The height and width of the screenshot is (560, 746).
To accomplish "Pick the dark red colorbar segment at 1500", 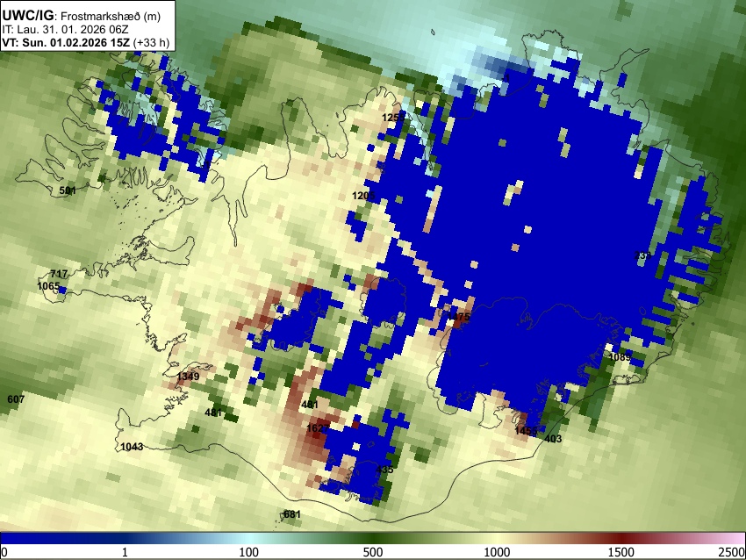I will point(620,538).
